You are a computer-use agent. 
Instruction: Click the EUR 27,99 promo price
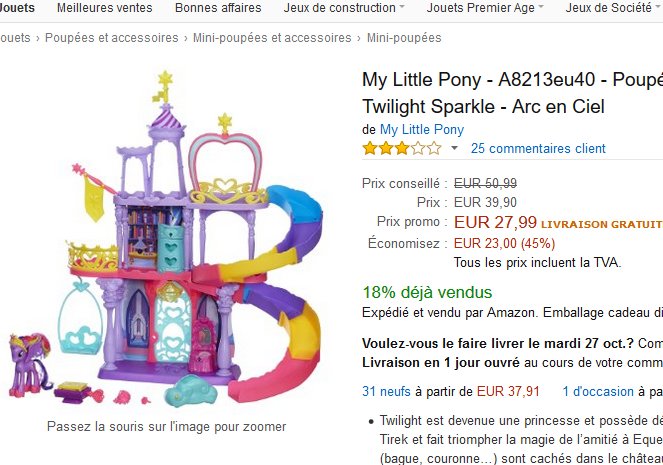(x=495, y=222)
